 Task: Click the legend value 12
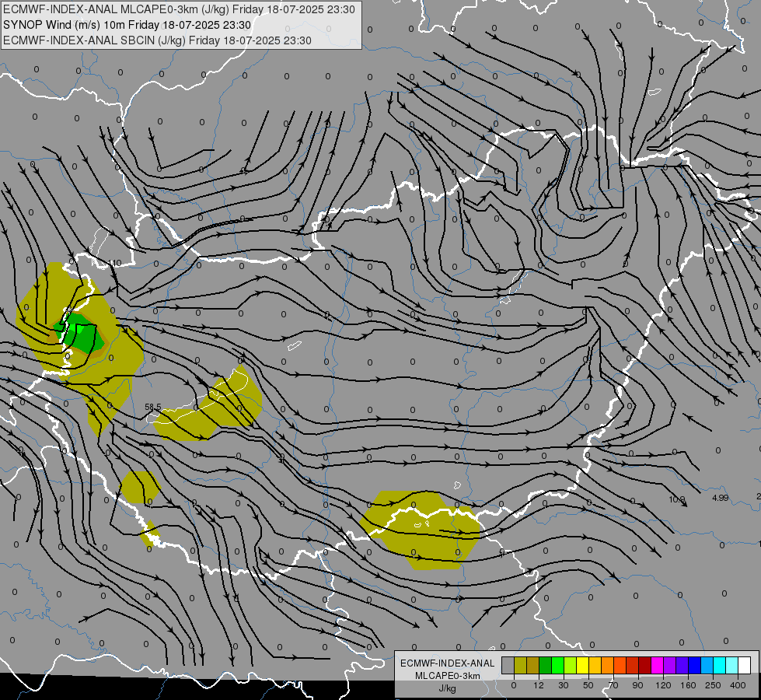click(538, 685)
